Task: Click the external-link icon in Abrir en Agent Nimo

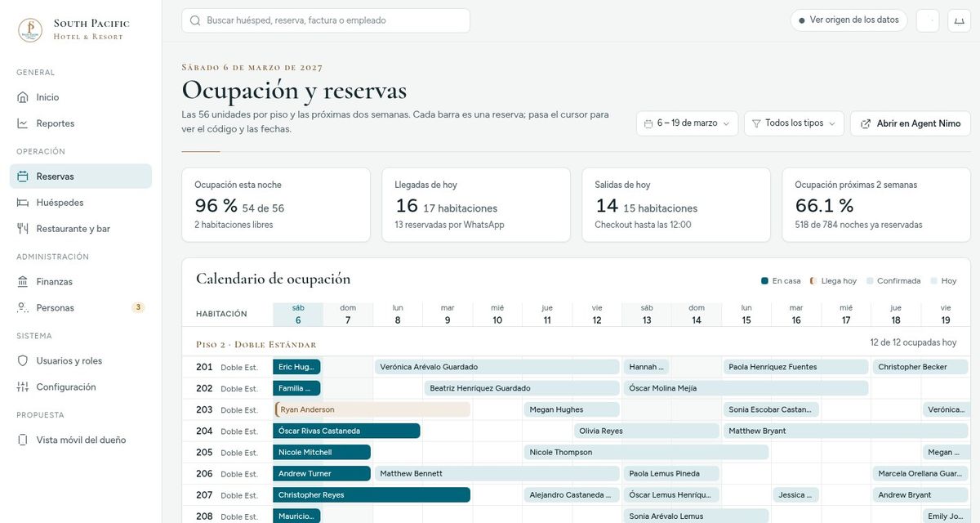Action: click(866, 123)
